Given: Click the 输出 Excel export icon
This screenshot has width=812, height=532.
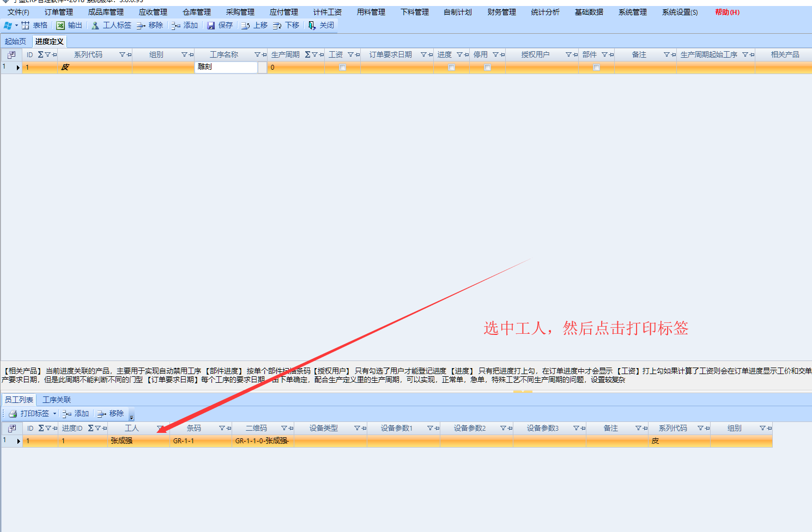Looking at the screenshot, I should [61, 26].
